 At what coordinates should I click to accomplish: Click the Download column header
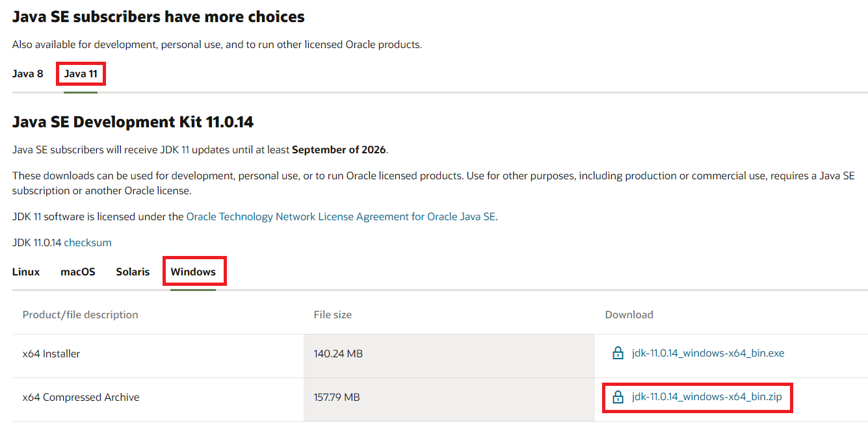[x=629, y=314]
